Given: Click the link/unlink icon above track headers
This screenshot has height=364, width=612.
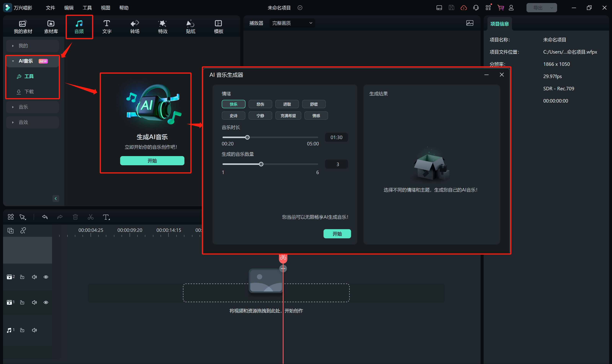Looking at the screenshot, I should pyautogui.click(x=23, y=230).
